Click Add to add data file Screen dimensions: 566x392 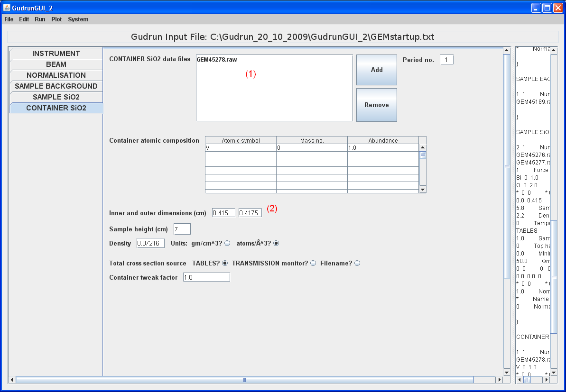[x=377, y=70]
